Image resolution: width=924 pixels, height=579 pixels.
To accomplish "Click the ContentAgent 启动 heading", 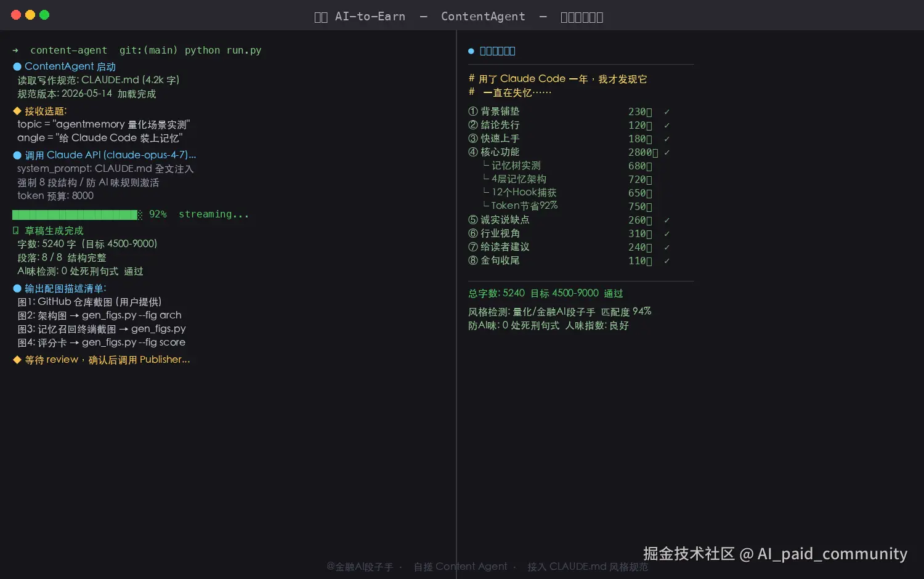I will pos(70,67).
